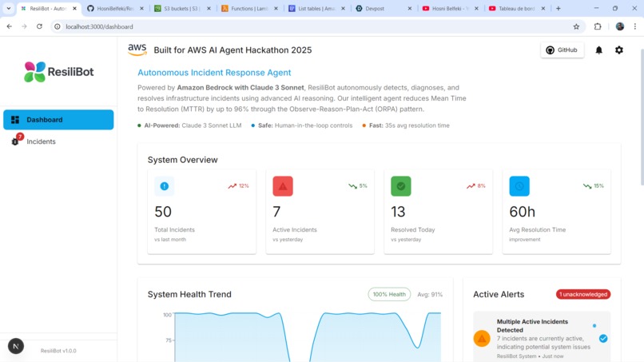This screenshot has height=362, width=644.
Task: Reload the page with refresh icon
Action: (x=39, y=26)
